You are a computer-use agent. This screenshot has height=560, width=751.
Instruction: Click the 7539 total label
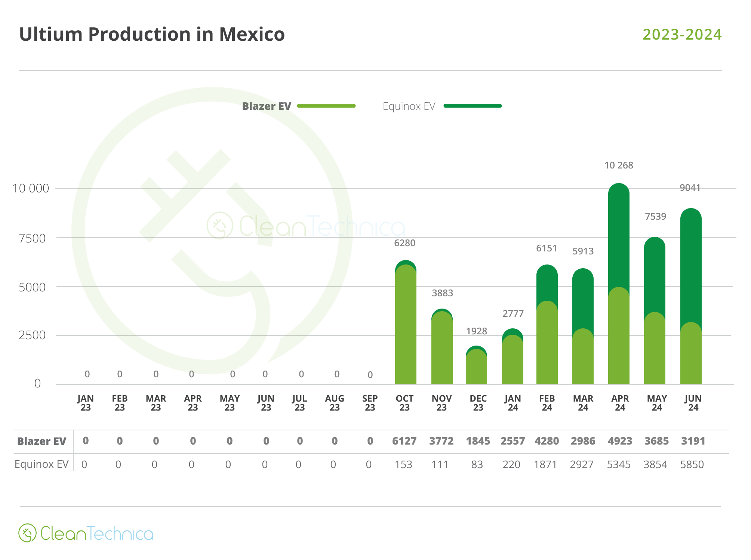656,217
